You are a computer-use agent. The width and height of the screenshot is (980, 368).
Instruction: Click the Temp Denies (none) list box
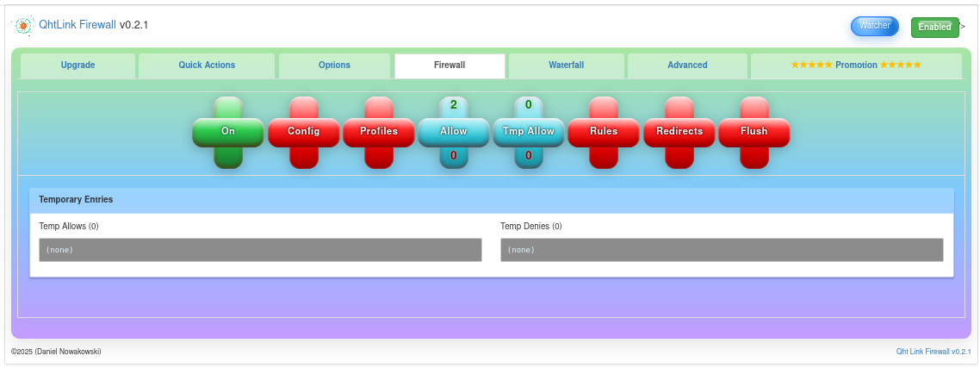tap(722, 250)
